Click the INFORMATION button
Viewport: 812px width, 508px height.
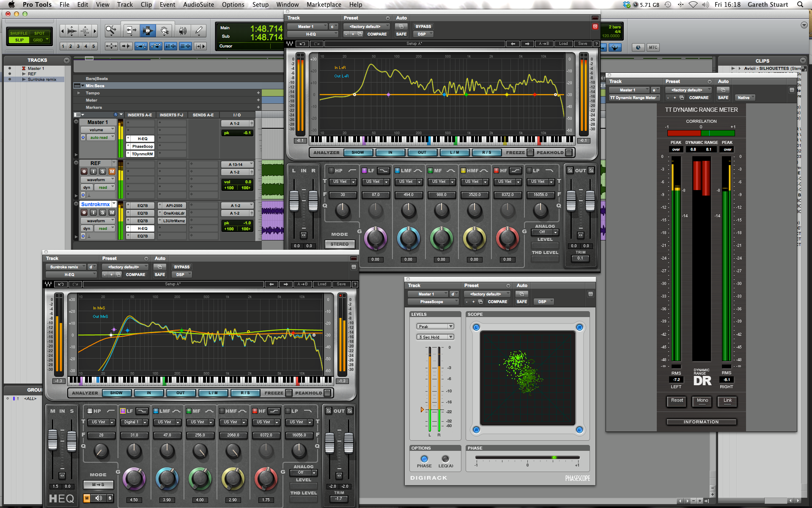click(x=701, y=422)
